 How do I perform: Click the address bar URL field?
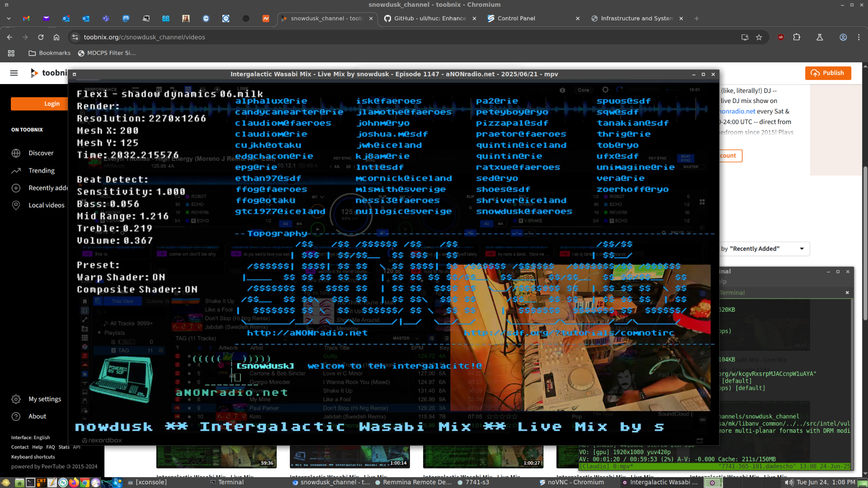click(x=407, y=37)
